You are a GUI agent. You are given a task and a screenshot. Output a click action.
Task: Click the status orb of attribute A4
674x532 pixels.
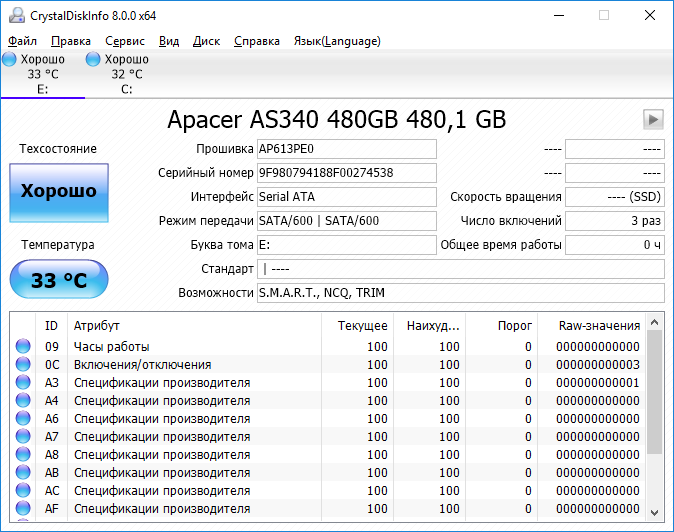coord(23,401)
